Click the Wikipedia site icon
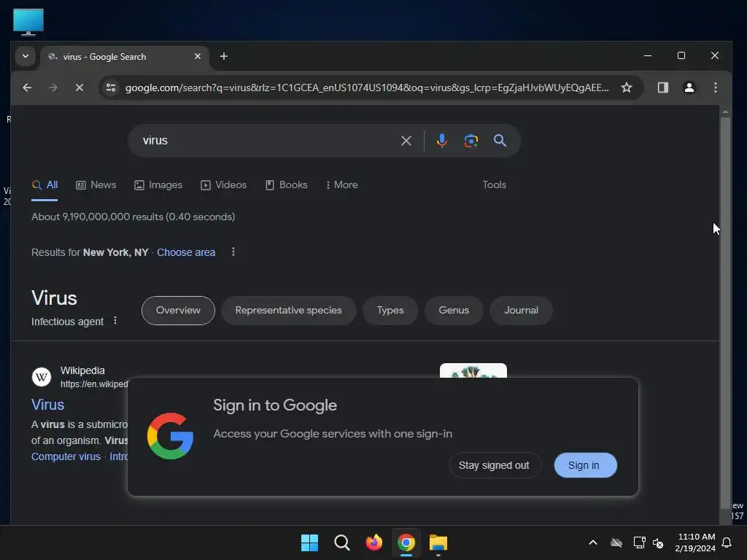747x560 pixels. pos(42,377)
